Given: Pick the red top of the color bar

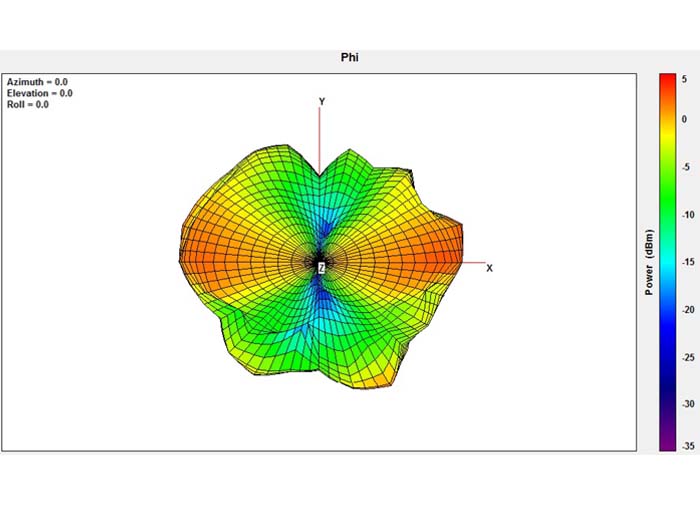Looking at the screenshot, I should [667, 85].
